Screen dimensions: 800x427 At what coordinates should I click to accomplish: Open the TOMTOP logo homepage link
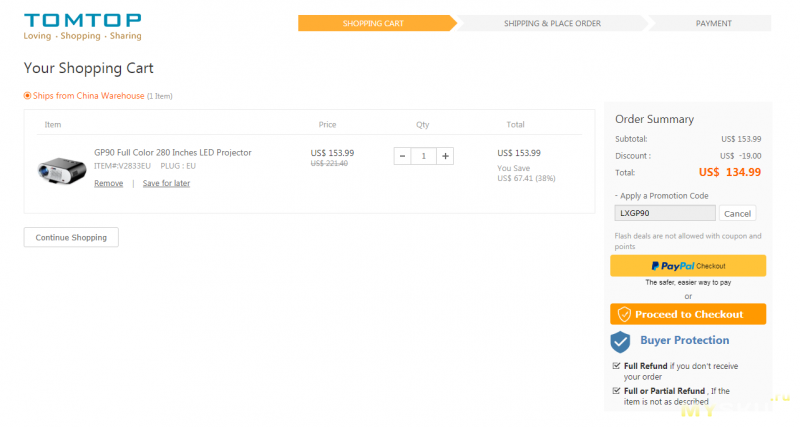82,27
